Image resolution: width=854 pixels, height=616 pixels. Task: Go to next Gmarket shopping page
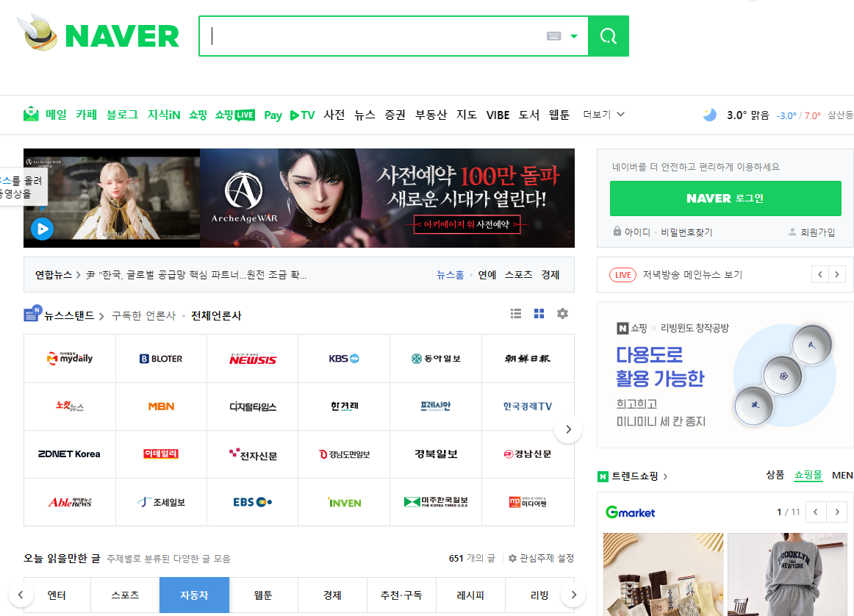837,512
